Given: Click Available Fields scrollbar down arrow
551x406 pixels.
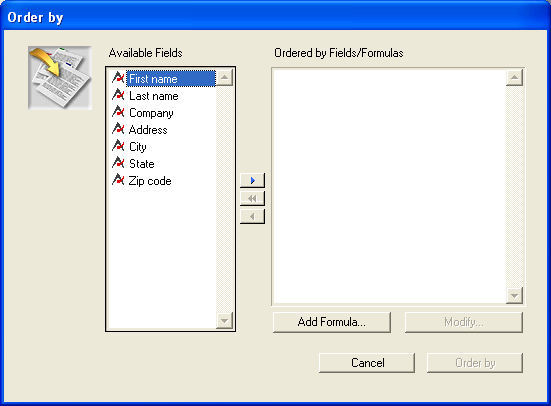Looking at the screenshot, I should coord(225,321).
